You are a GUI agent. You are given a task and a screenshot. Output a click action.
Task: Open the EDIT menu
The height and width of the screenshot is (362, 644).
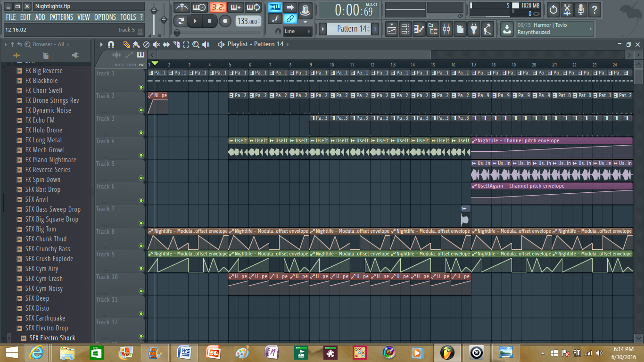(25, 17)
